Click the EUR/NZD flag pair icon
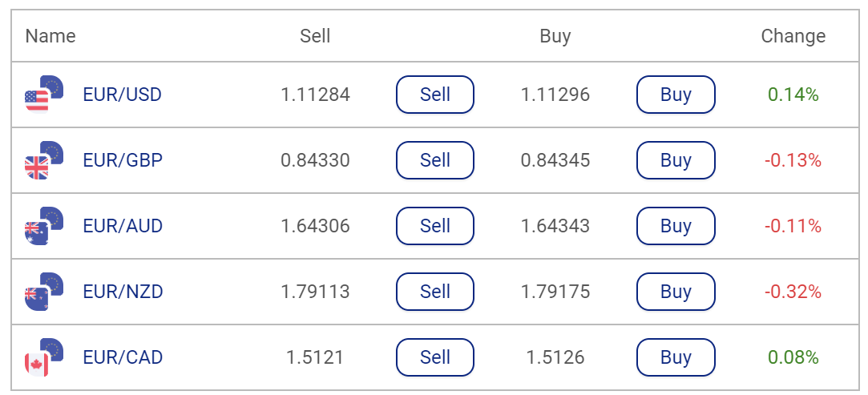This screenshot has height=395, width=868. point(44,292)
